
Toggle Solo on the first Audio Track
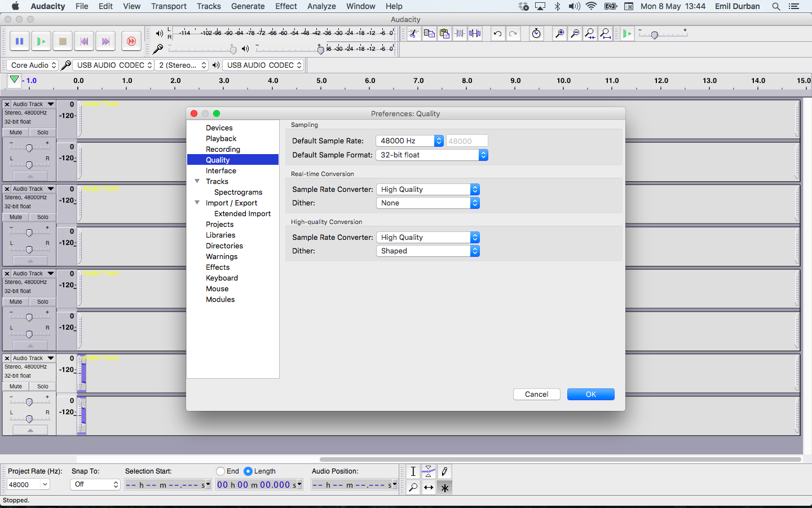coord(43,133)
